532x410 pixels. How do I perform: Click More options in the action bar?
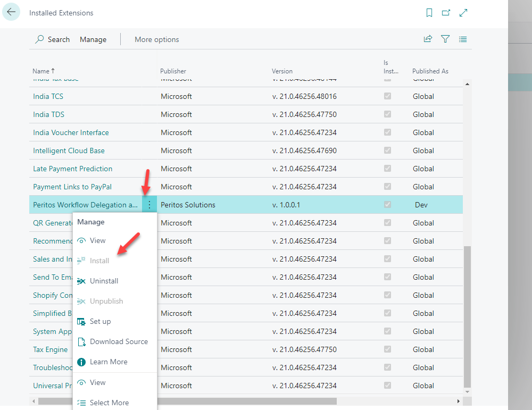[156, 39]
